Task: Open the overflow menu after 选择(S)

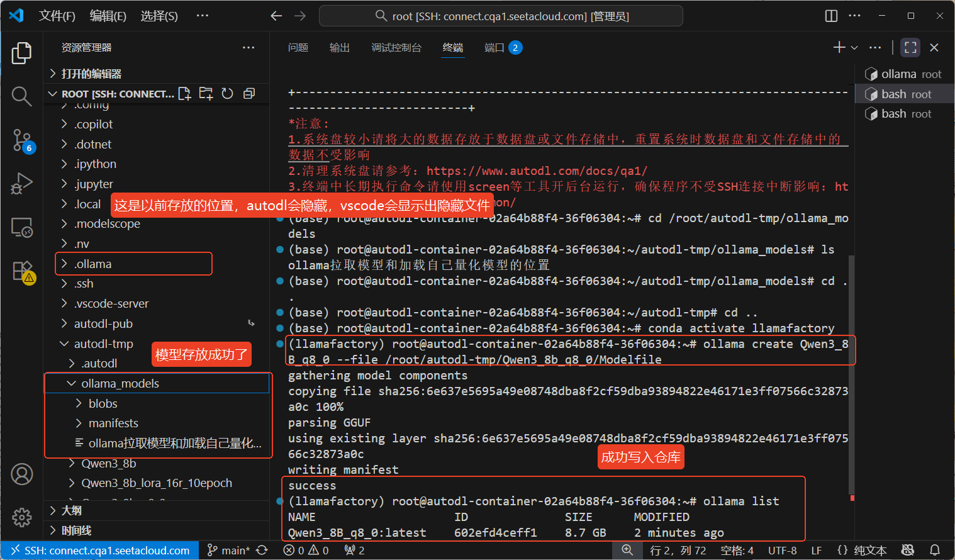Action: click(x=202, y=16)
